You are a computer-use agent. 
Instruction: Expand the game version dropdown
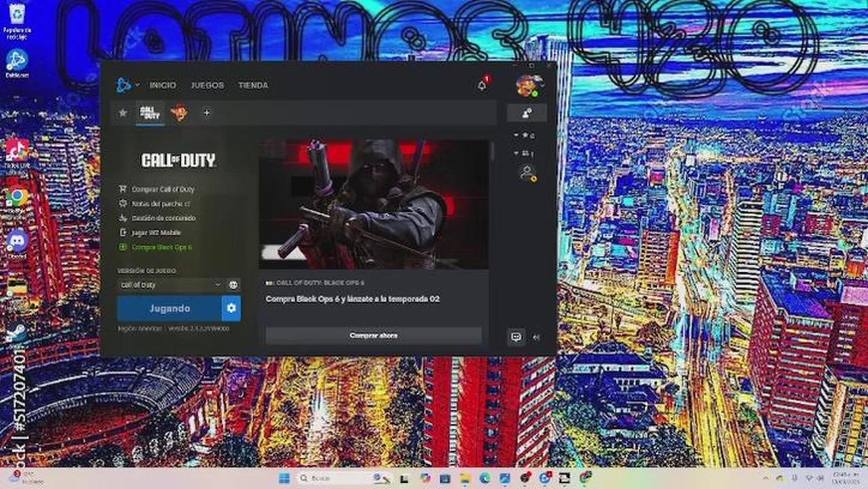point(218,285)
